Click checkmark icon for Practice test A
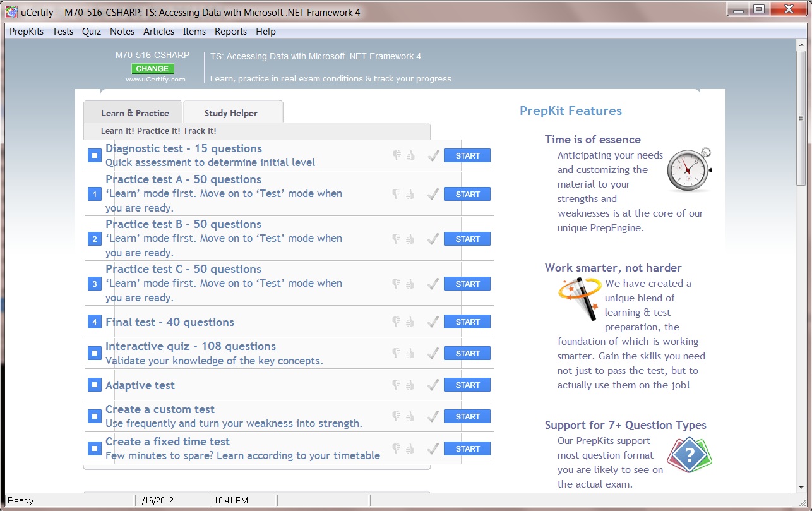This screenshot has height=511, width=812. (x=433, y=194)
